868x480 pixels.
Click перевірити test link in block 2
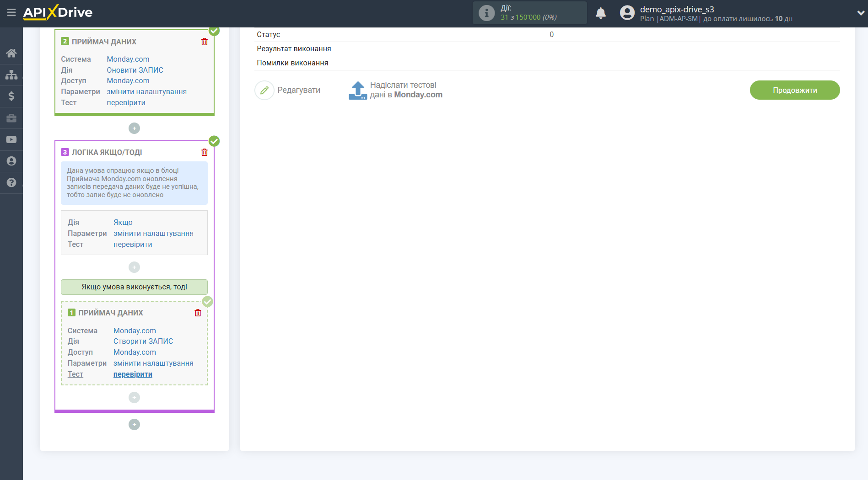click(126, 102)
